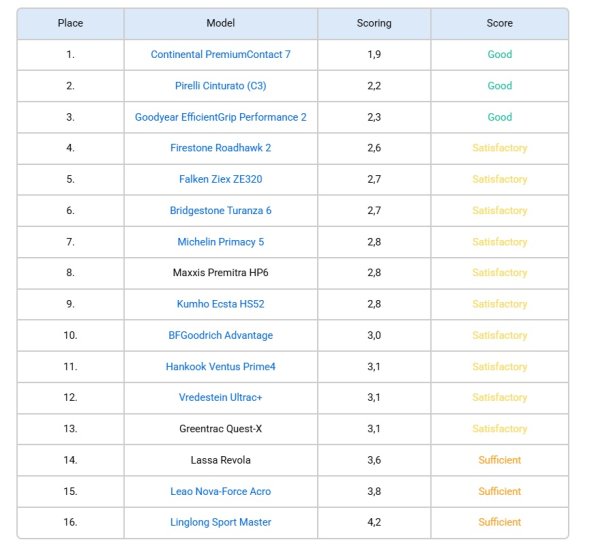Click the Bridgestone Turanza 6 link
This screenshot has width=600, height=557.
[x=220, y=211]
